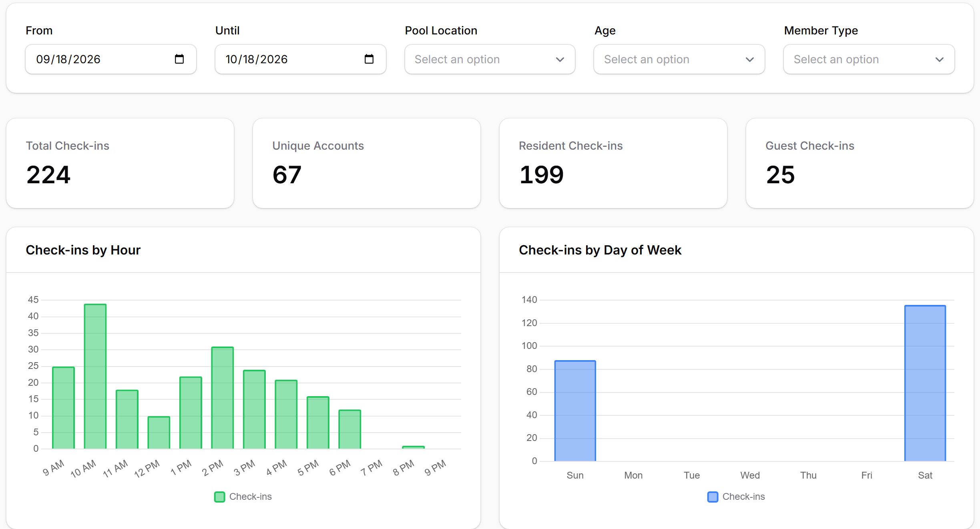Click the 3 PM bar in hourly chart
The image size is (980, 529).
(x=254, y=409)
